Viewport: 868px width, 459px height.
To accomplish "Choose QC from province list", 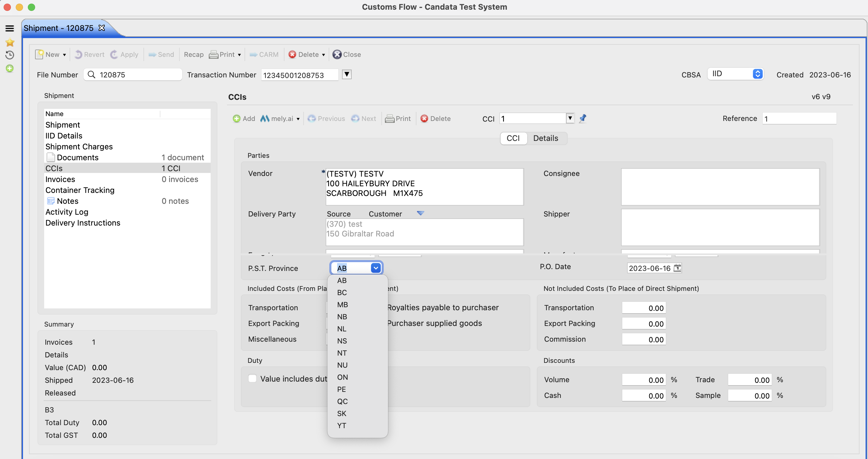I will (x=357, y=402).
